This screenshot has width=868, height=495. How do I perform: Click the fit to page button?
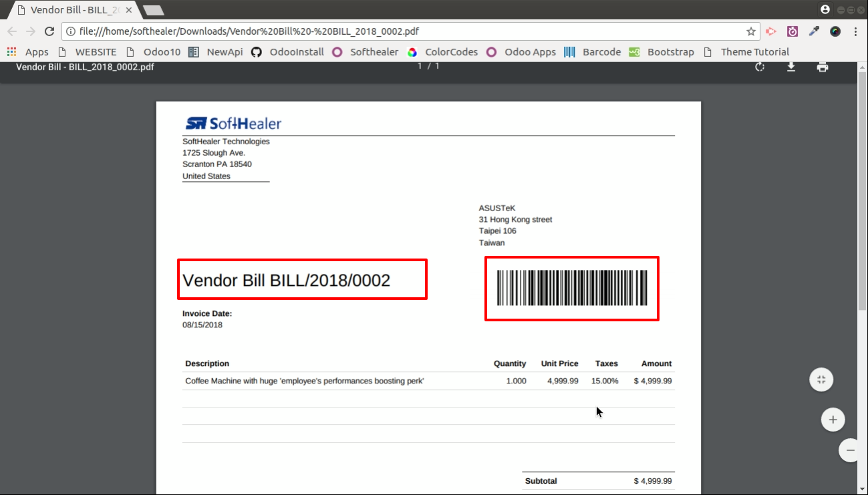pyautogui.click(x=821, y=379)
